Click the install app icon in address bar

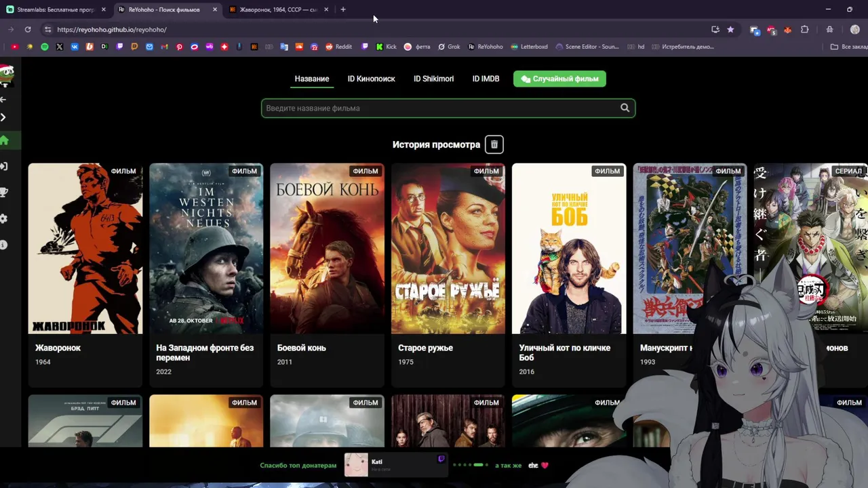[x=715, y=29]
